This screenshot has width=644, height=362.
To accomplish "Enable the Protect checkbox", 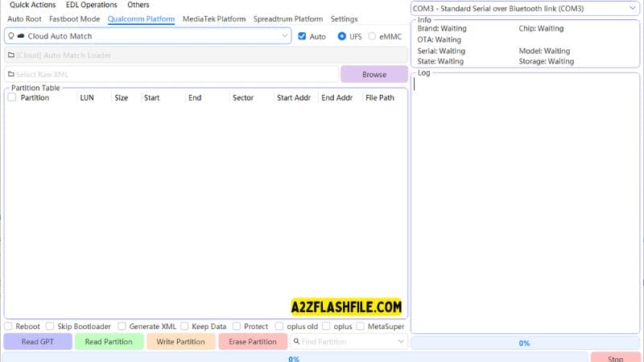I will click(237, 326).
